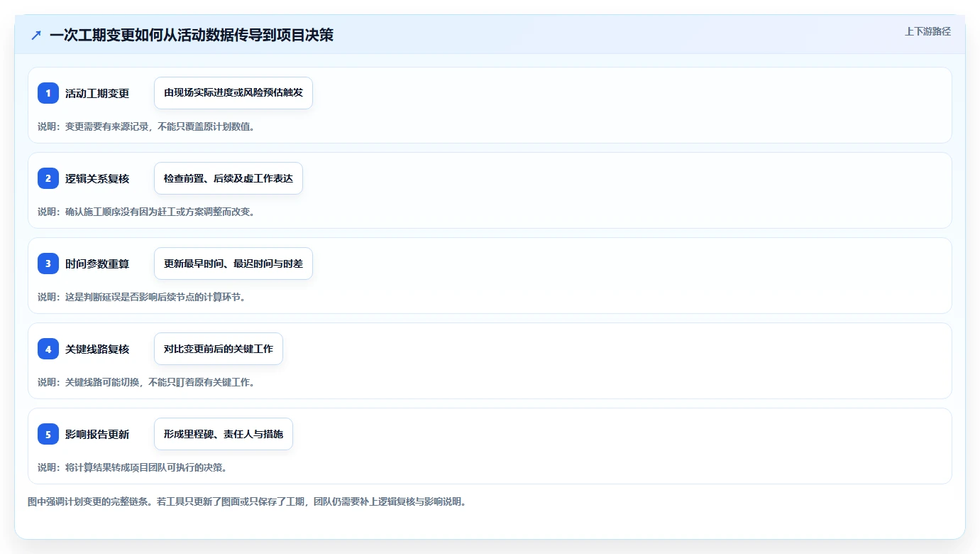The width and height of the screenshot is (980, 554).
Task: Click the step 3 number badge
Action: tap(48, 264)
